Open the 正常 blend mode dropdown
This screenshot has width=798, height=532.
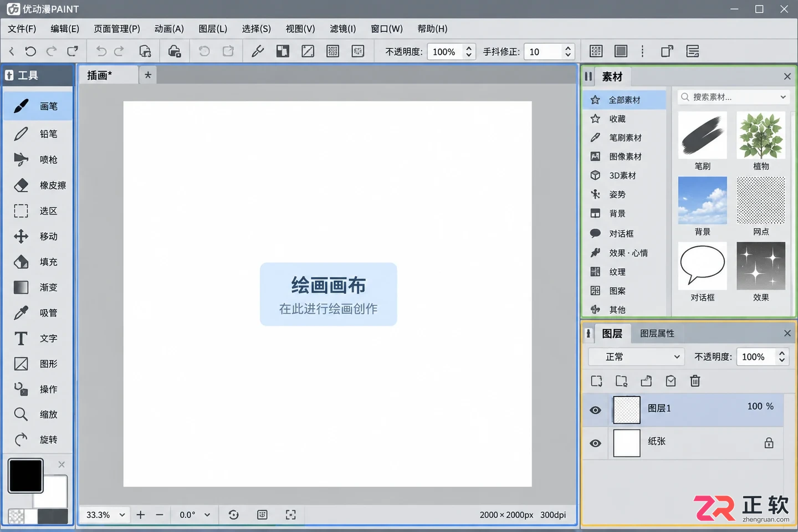(636, 357)
